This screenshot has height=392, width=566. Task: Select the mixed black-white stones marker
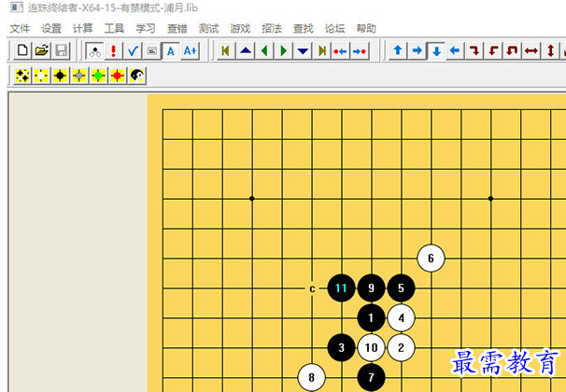[x=22, y=76]
